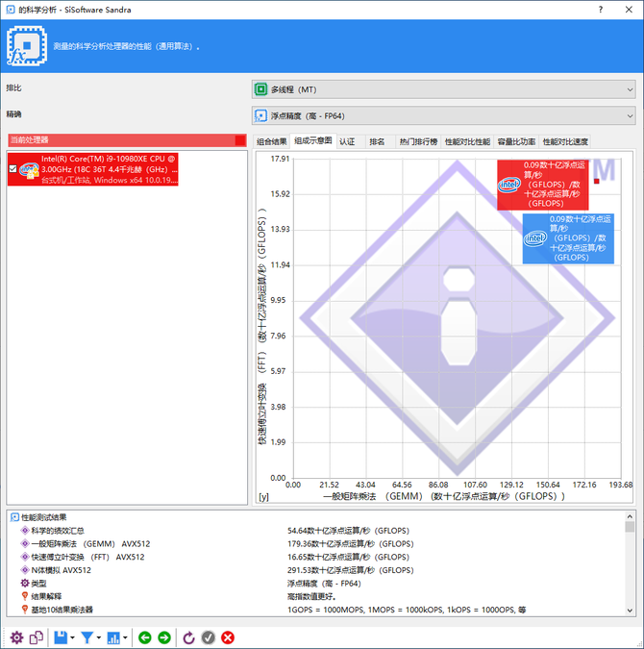644x649 pixels.
Task: Go back with green left arrow
Action: tap(145, 637)
